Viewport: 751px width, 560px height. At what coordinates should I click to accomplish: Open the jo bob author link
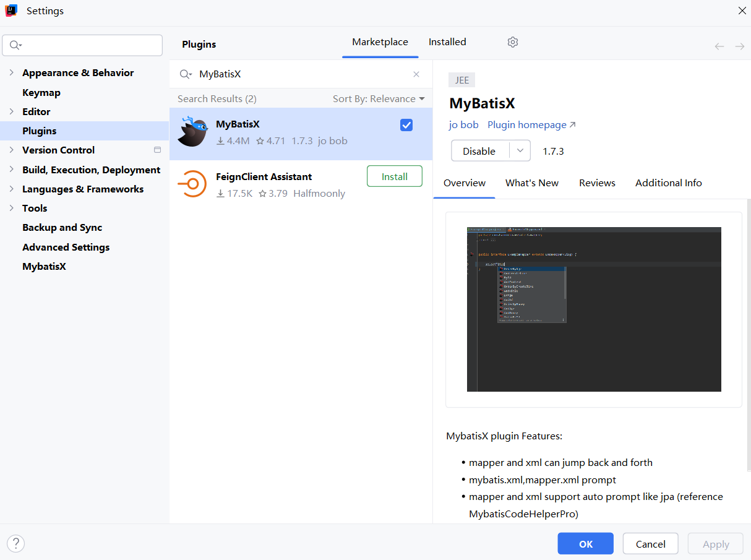[464, 125]
